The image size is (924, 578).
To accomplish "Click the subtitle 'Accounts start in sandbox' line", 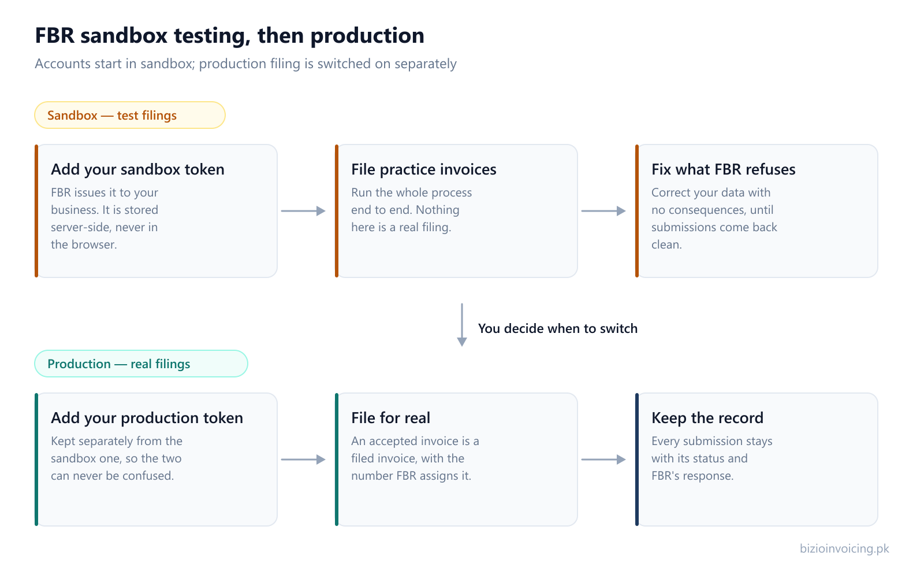I will click(245, 64).
